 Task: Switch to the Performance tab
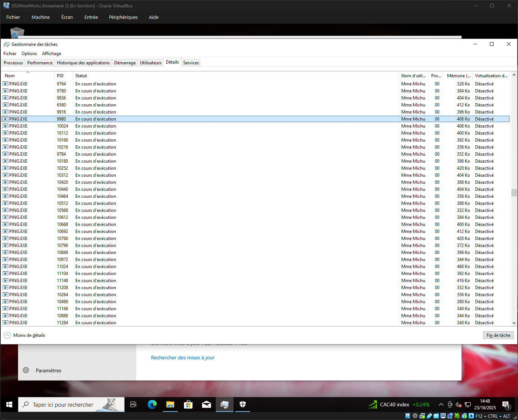40,63
